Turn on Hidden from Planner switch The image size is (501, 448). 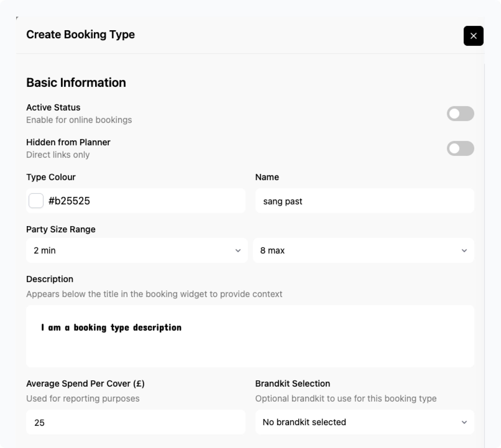[460, 149]
